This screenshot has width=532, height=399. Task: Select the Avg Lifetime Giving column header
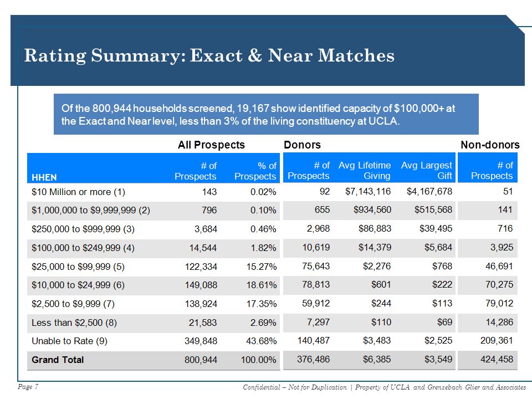pyautogui.click(x=365, y=170)
